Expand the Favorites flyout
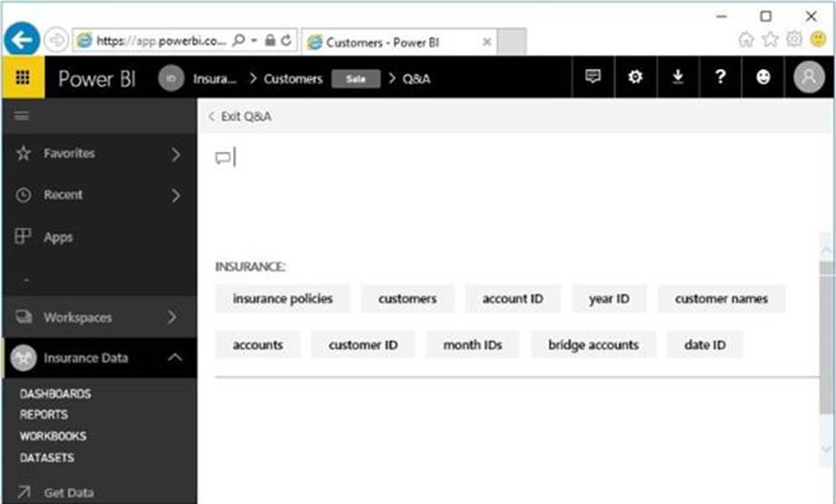 175,155
